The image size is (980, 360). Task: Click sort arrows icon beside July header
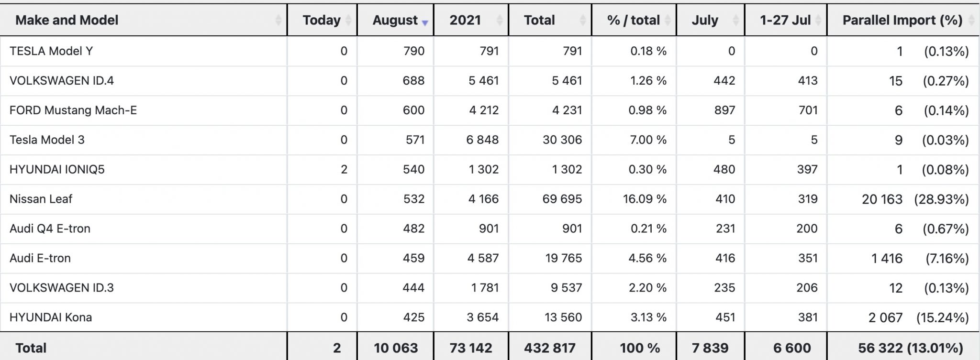pyautogui.click(x=736, y=20)
